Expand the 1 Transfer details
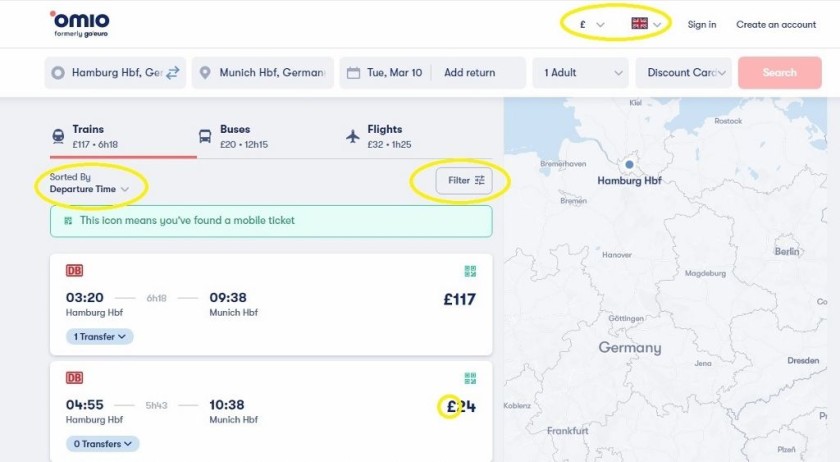Screen dimensions: 840x462 [x=100, y=337]
